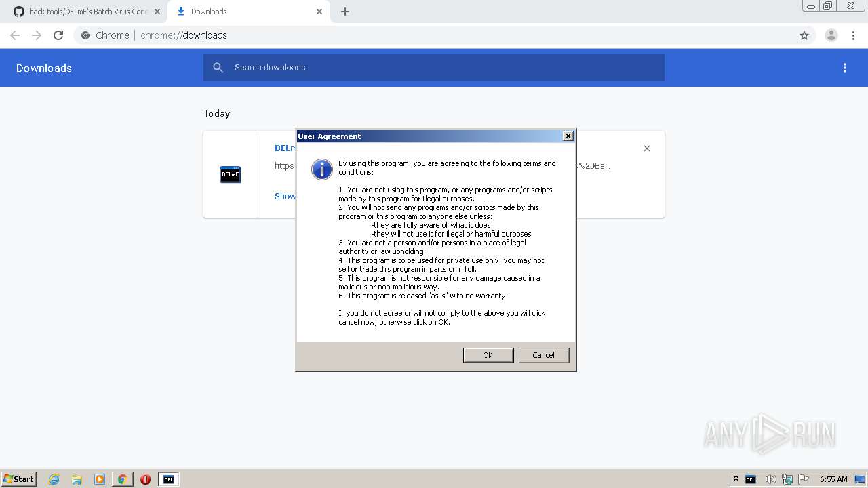Bookmark this page with star icon
The image size is (868, 488).
[804, 35]
